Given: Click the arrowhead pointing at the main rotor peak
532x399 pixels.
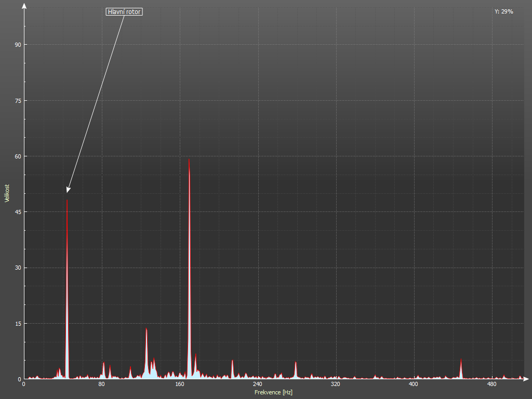Looking at the screenshot, I should (68, 190).
